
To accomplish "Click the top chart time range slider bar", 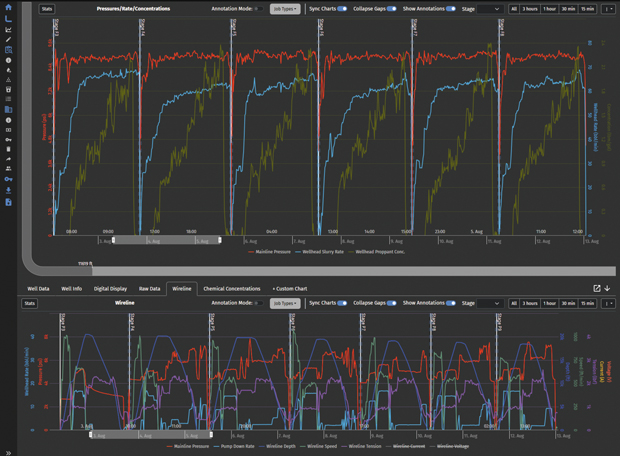I will coord(166,241).
